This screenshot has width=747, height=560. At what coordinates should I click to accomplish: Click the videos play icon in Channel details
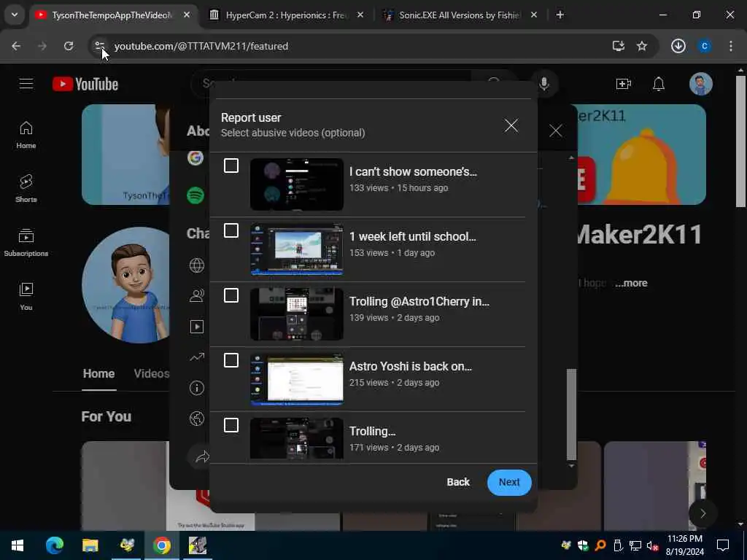[x=197, y=327]
